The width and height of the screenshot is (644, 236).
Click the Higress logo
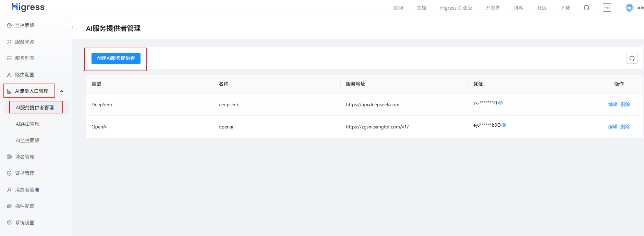coord(28,7)
